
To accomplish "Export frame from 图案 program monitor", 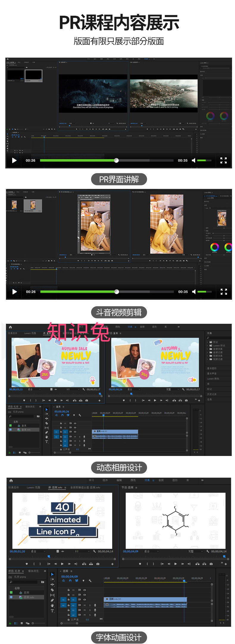I will click(211, 564).
